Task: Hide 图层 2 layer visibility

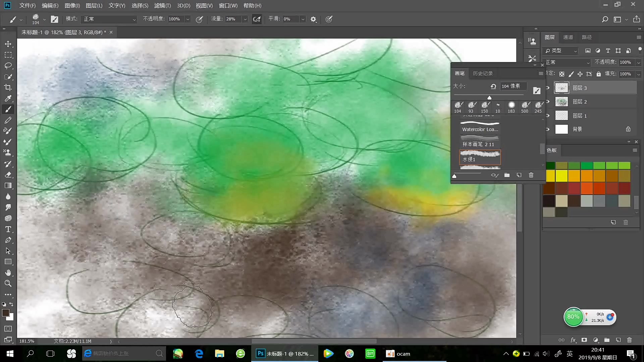Action: 547,102
